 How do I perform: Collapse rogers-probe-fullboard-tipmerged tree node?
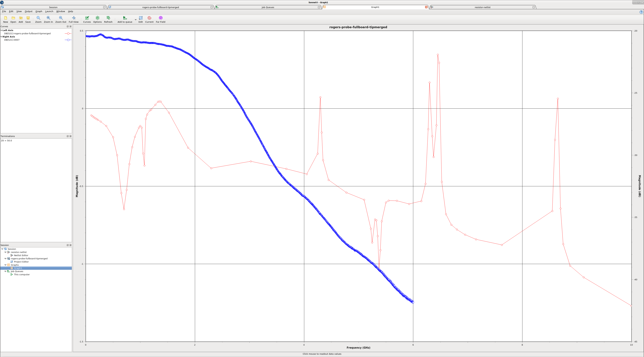6,258
